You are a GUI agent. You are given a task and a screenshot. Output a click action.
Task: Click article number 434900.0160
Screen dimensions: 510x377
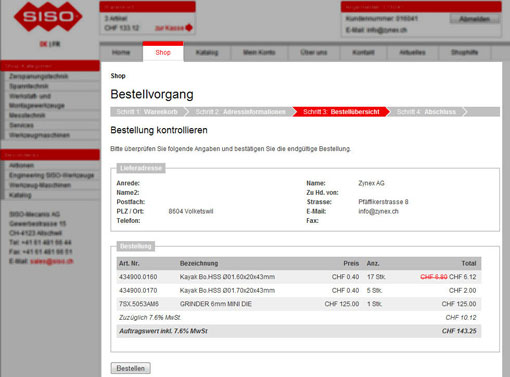coord(138,277)
